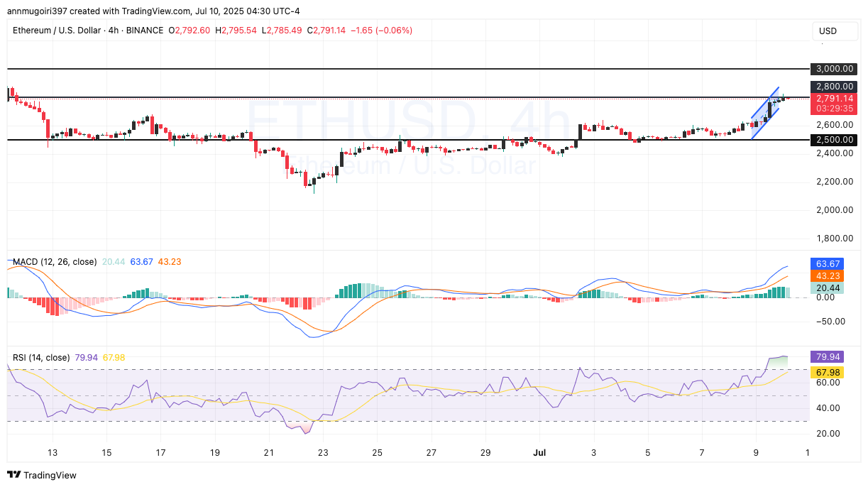Click the 1,800.00 price scale label
The width and height of the screenshot is (868, 487).
point(834,239)
